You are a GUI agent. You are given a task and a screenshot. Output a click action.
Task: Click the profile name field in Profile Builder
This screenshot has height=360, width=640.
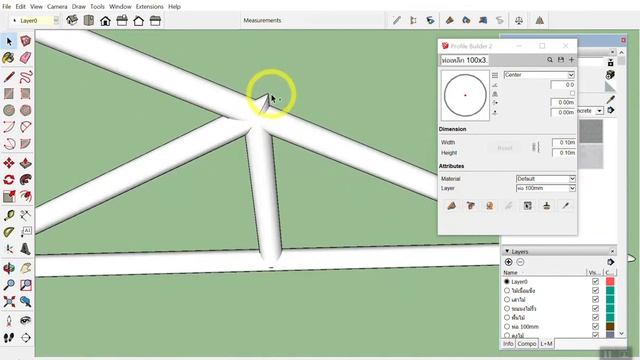pos(464,60)
